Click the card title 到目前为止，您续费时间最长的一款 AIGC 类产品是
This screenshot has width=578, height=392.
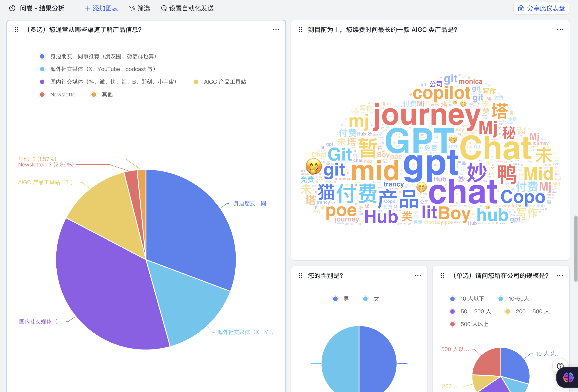(x=382, y=30)
